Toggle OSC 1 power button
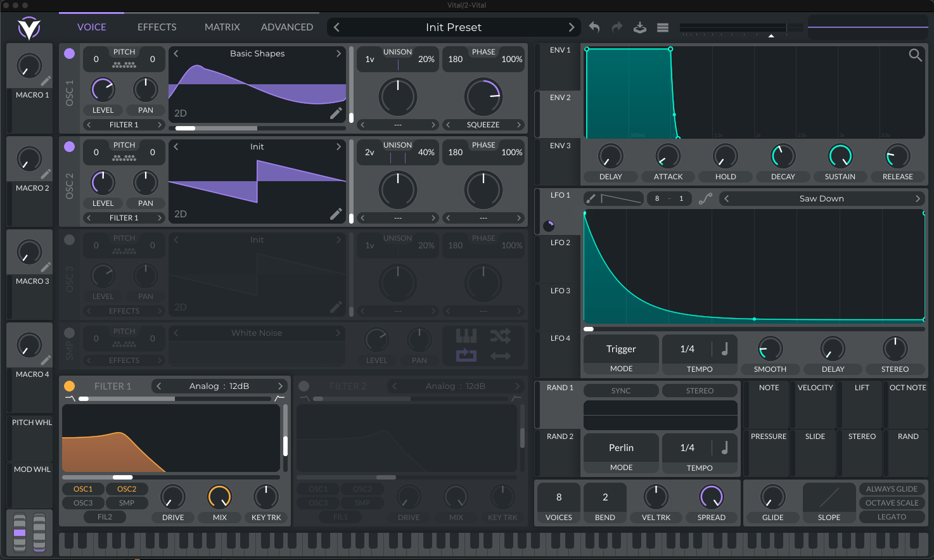 coord(70,54)
